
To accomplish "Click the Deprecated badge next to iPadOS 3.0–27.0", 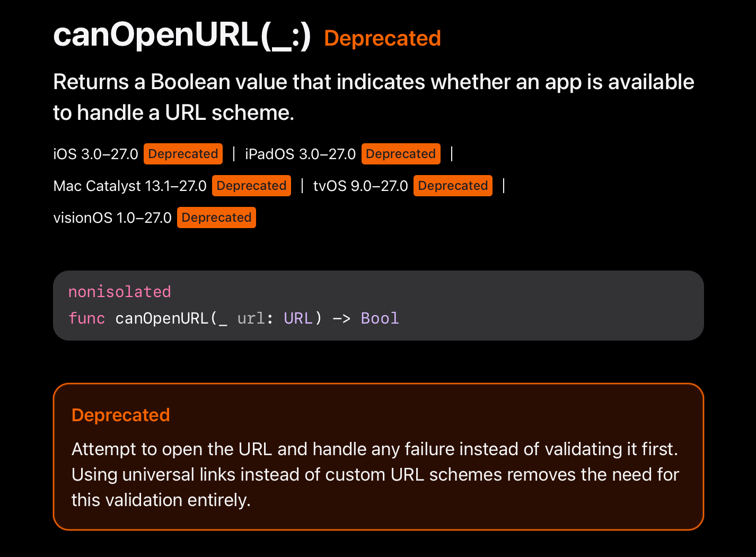I will click(401, 154).
